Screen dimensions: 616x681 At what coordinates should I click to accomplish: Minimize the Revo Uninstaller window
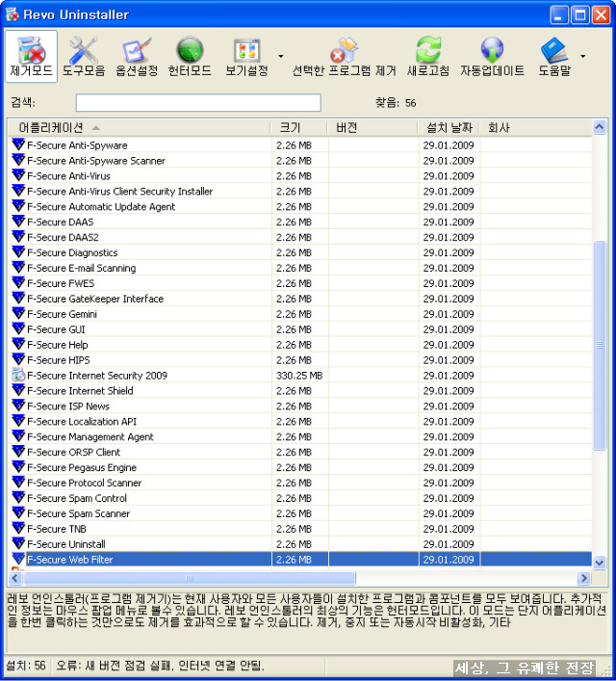[558, 14]
